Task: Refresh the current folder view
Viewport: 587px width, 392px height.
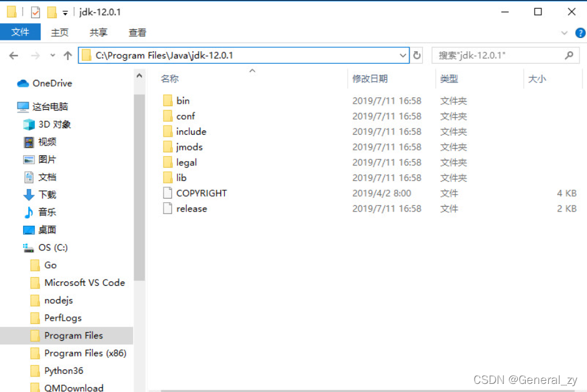Action: coord(417,55)
